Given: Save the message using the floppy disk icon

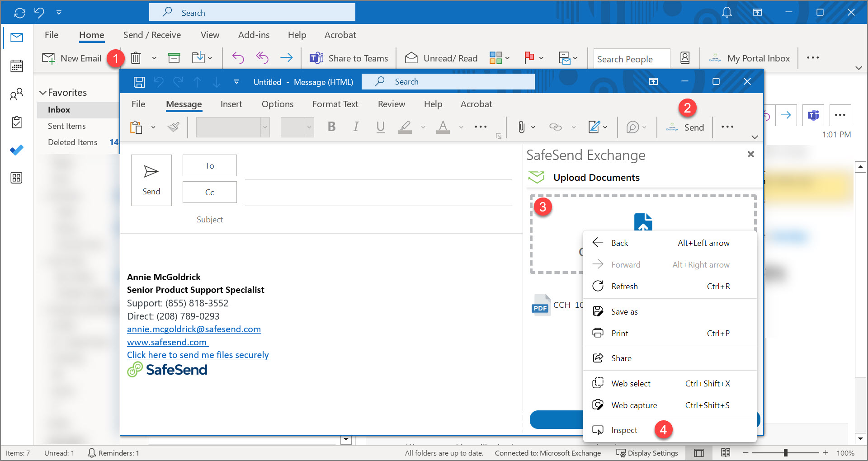Looking at the screenshot, I should pos(139,82).
